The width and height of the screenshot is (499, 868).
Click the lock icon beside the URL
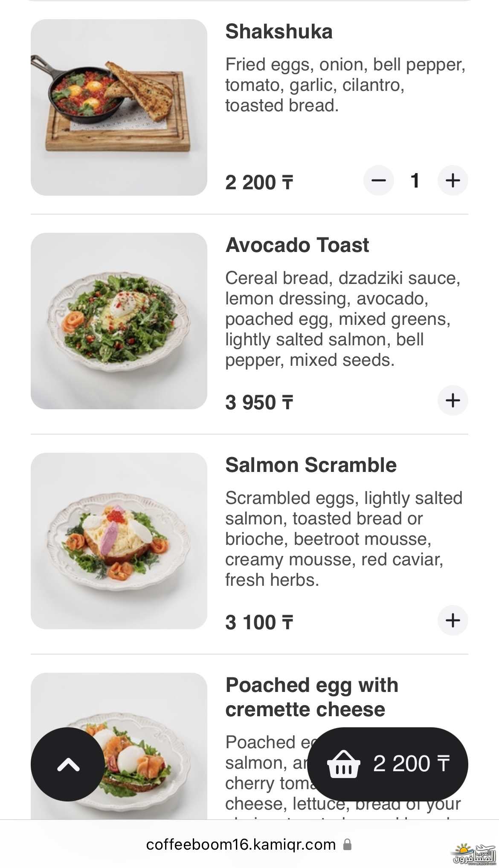pos(348,845)
